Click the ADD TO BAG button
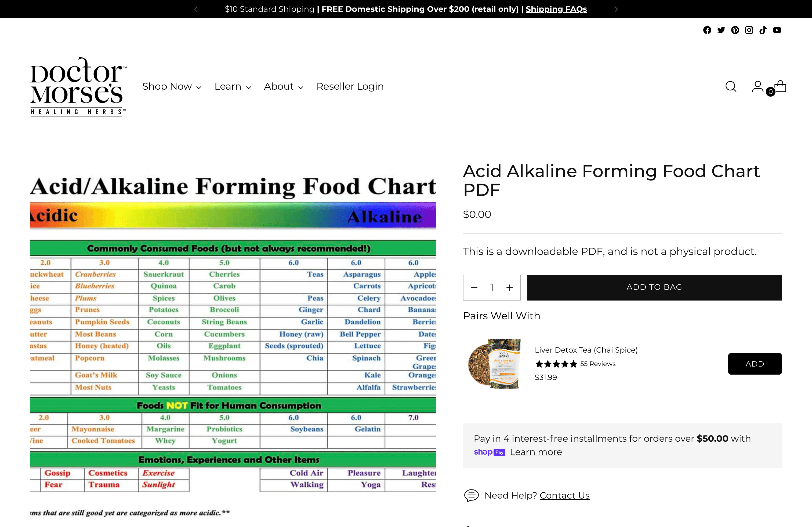812x527 pixels. point(654,287)
